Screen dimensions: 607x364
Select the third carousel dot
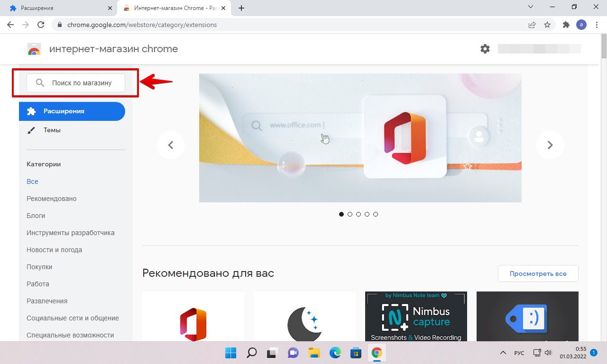[359, 214]
